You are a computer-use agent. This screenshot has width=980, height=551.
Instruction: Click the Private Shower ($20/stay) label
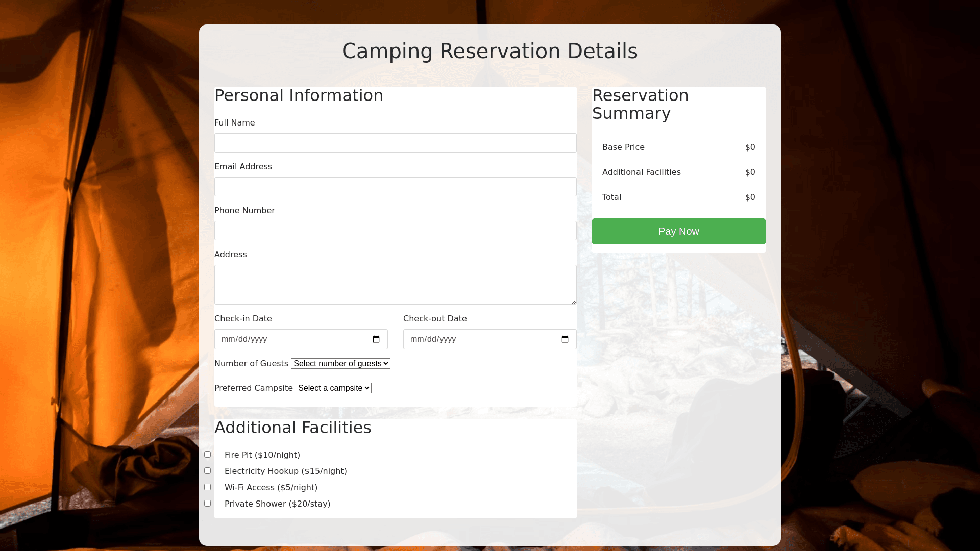coord(278,504)
